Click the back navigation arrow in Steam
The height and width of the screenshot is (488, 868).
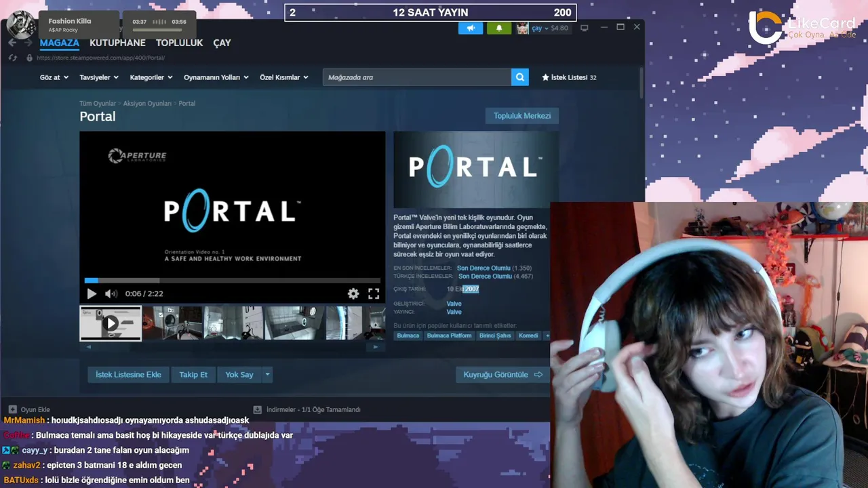click(x=12, y=43)
